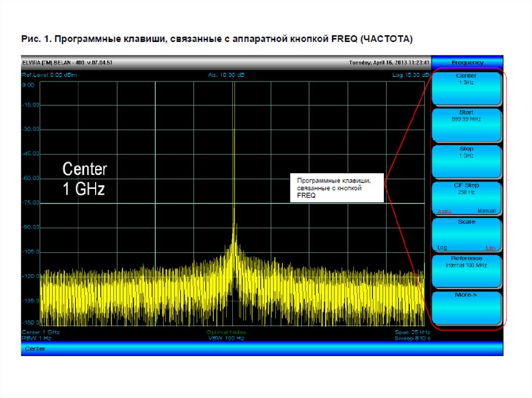
Task: Click the Log 15.00 dB scale readout
Action: 411,75
